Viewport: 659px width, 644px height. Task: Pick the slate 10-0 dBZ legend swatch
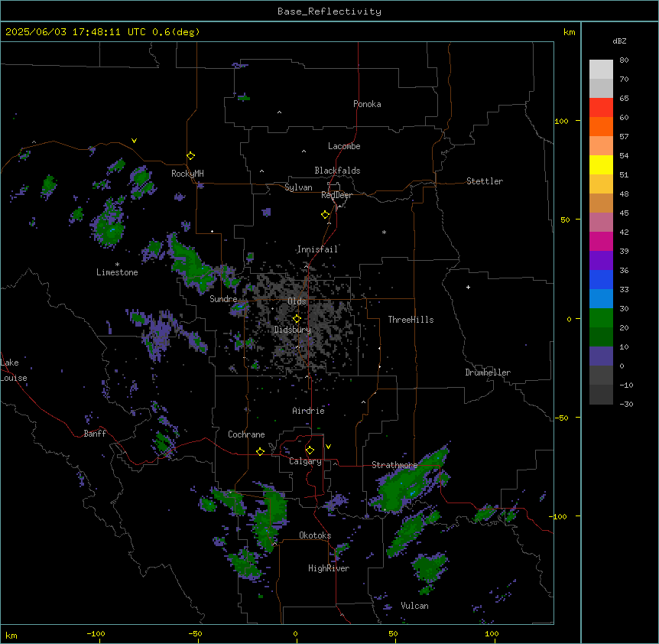tap(601, 356)
